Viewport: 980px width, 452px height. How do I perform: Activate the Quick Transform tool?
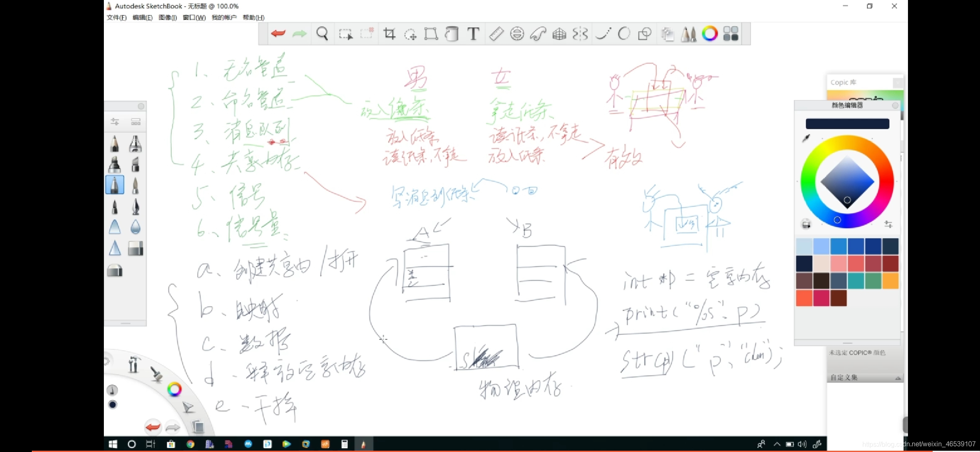point(410,34)
